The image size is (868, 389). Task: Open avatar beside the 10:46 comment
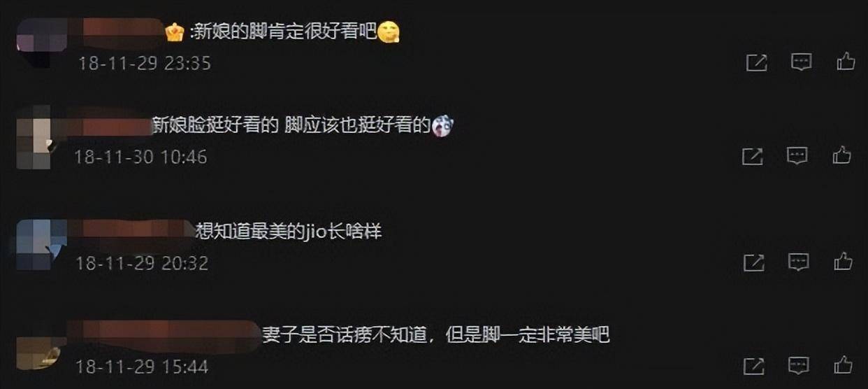pos(33,137)
